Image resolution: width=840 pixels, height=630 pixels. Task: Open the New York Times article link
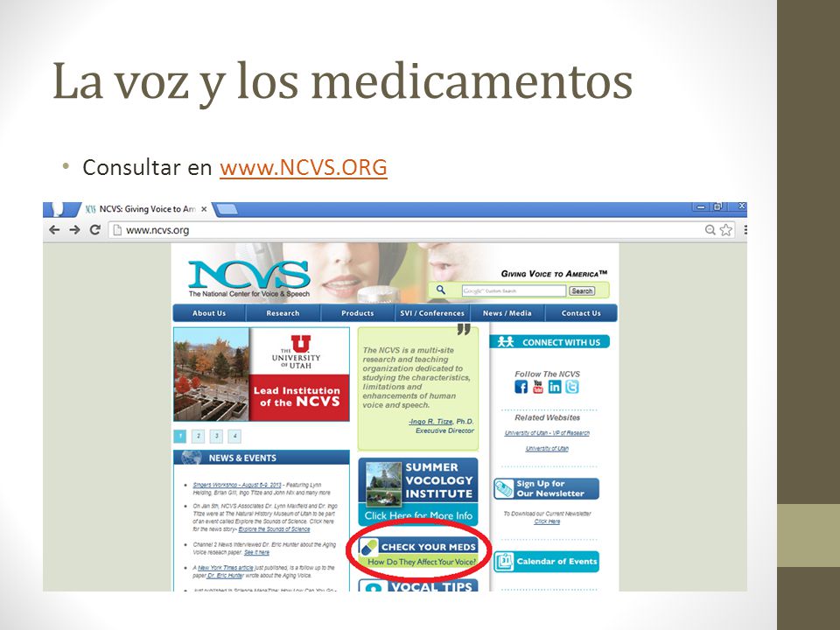coord(226,567)
